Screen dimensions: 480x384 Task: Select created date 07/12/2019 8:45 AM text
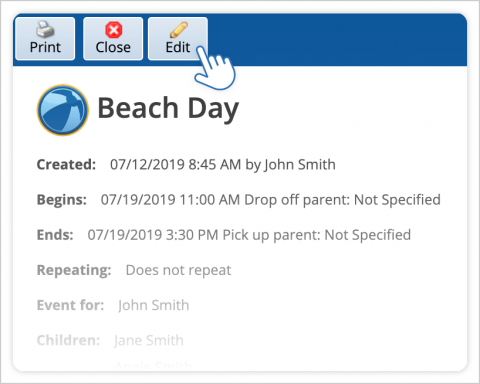[175, 164]
